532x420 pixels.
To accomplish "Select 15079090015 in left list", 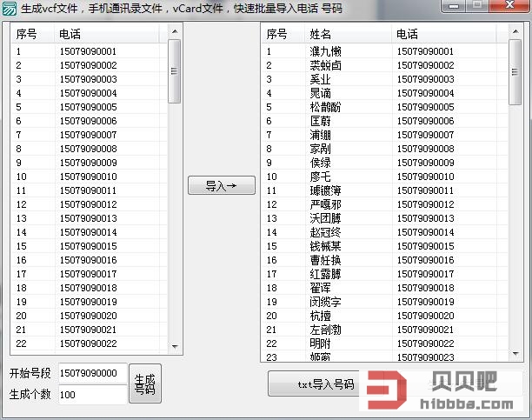I will 88,246.
